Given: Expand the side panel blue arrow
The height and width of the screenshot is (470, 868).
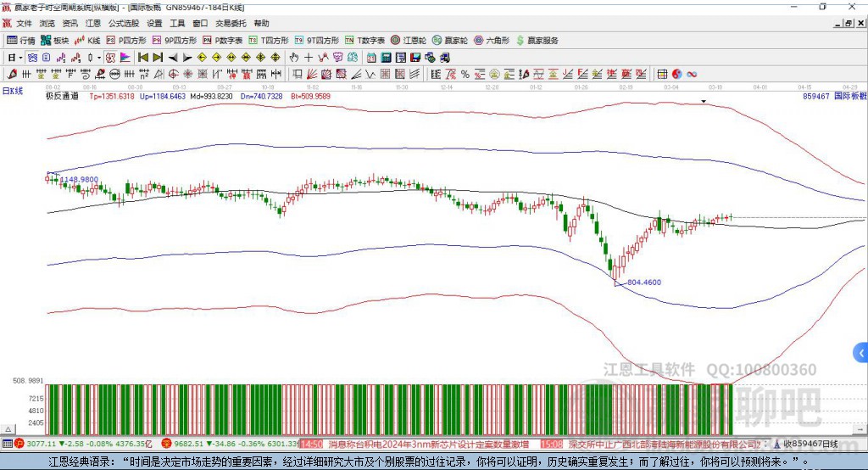Looking at the screenshot, I should 861,353.
